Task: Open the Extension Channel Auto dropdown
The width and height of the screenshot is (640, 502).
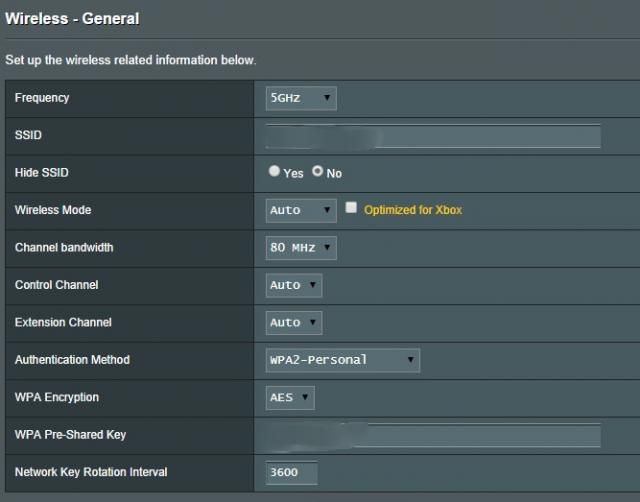Action: [294, 322]
